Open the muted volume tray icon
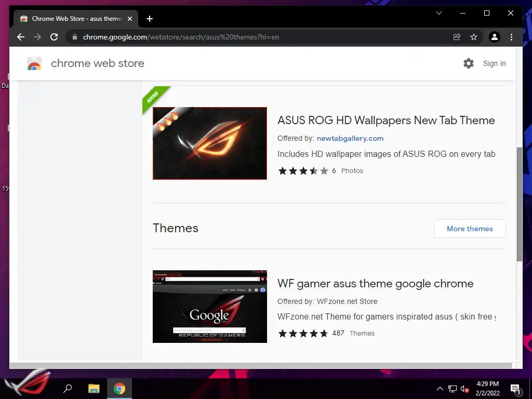Screen dimensions: 532x399 465,389
